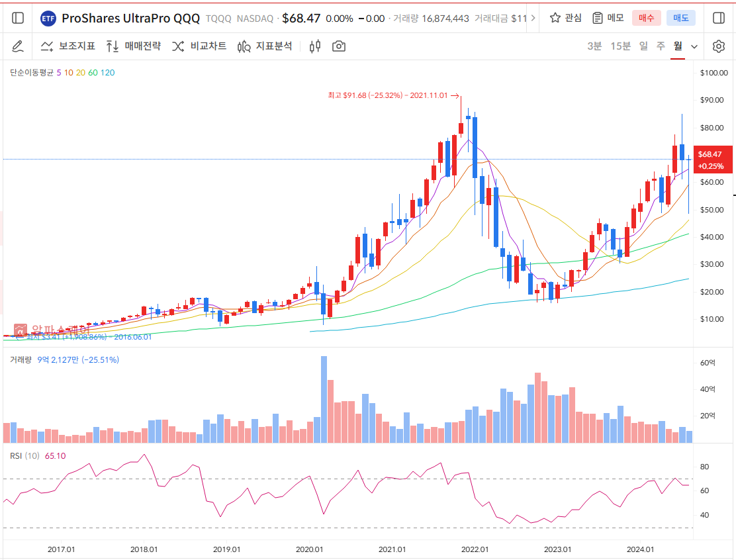The width and height of the screenshot is (736, 560).
Task: Change candlestick chart type icon
Action: (315, 46)
